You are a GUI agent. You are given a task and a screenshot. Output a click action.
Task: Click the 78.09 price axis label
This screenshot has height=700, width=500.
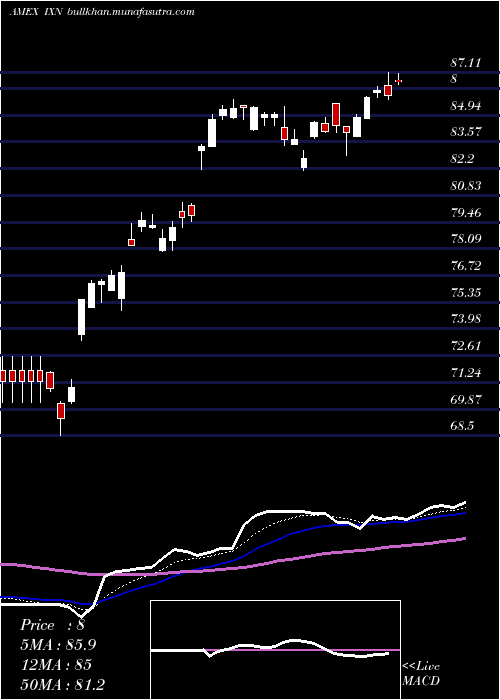point(466,239)
